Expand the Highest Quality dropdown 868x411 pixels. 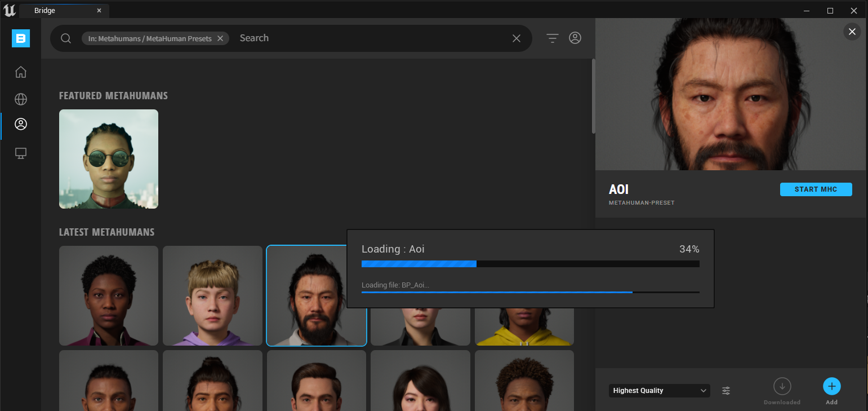point(659,391)
